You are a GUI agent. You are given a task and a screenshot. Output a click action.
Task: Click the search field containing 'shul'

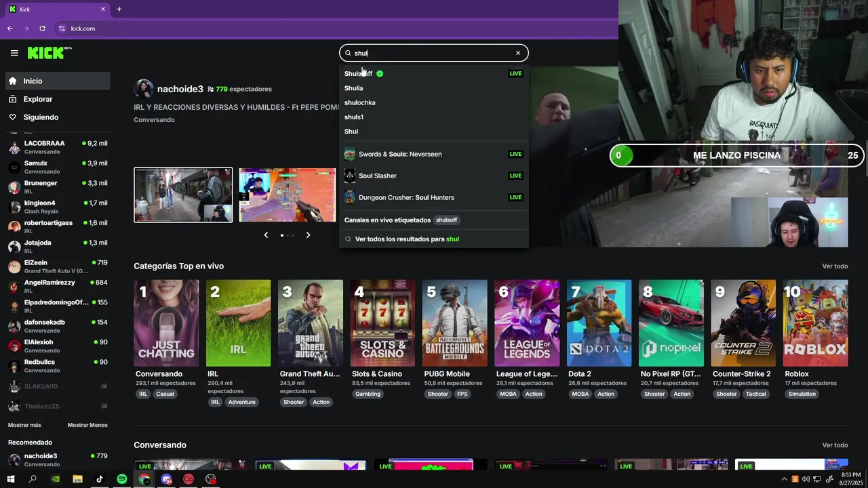(433, 53)
